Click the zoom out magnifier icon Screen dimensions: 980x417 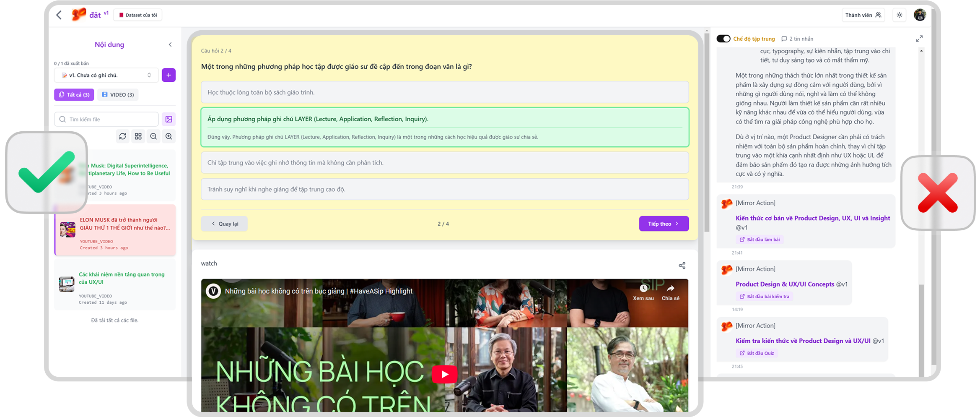coord(153,136)
